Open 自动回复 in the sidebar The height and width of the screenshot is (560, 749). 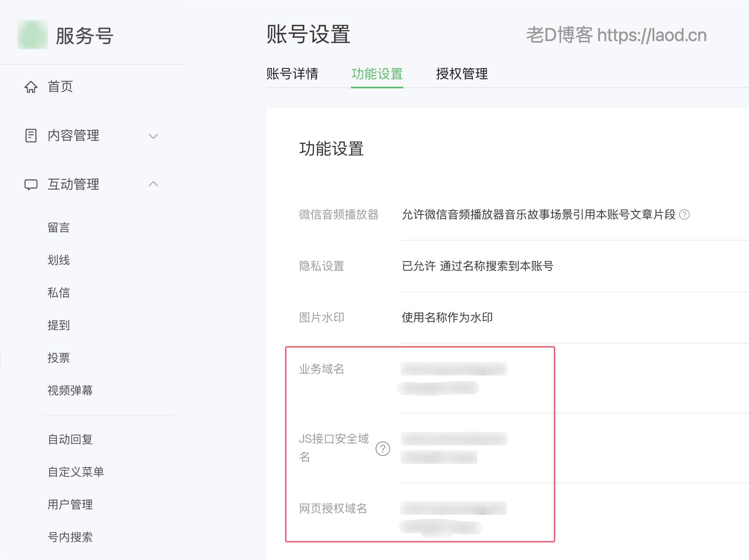(70, 439)
